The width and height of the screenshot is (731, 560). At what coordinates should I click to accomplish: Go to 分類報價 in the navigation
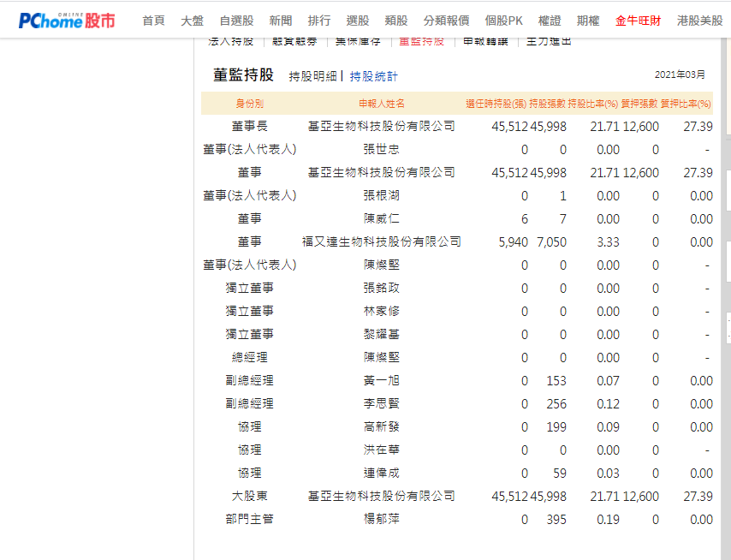pyautogui.click(x=446, y=21)
